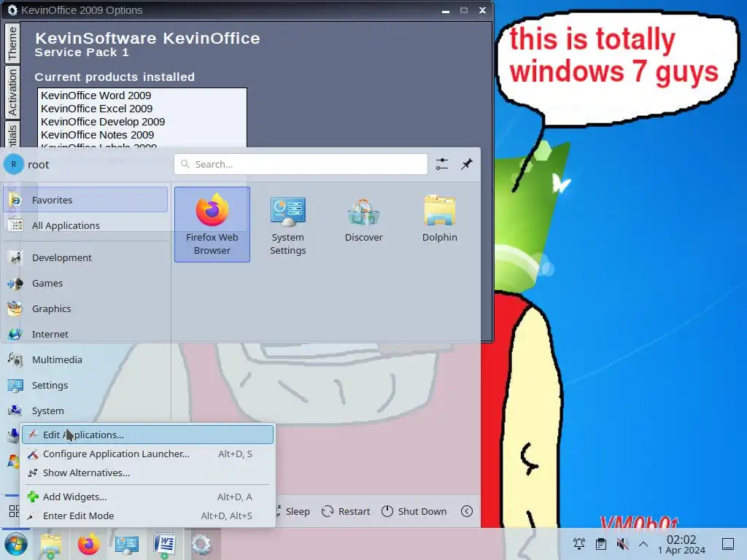Screen dimensions: 747x560
Task: Click the root username label
Action: tap(38, 165)
